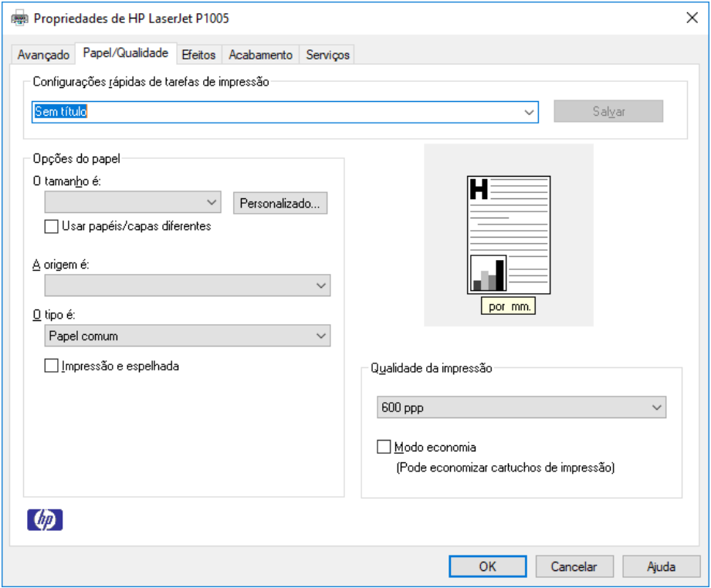711x588 pixels.
Task: Enable 'Modo economia' checkbox
Action: 384,447
